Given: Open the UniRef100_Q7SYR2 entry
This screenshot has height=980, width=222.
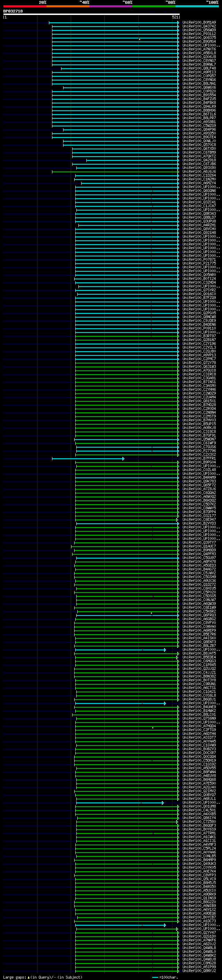Looking at the screenshot, I should pyautogui.click(x=199, y=290).
